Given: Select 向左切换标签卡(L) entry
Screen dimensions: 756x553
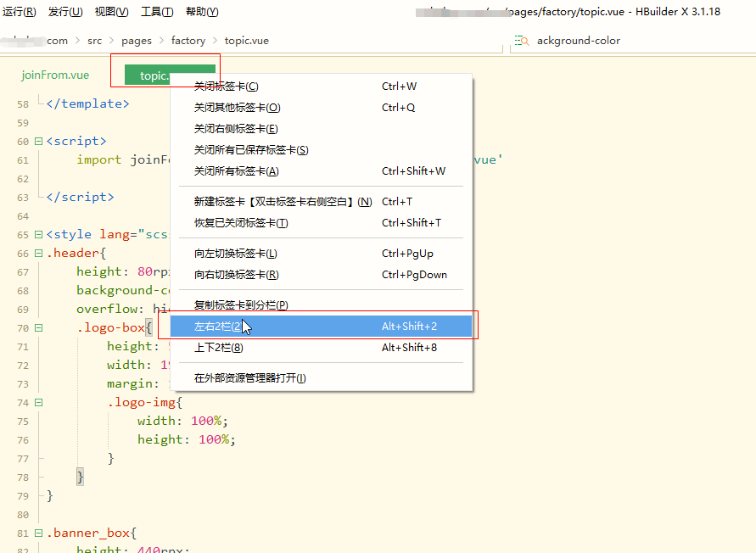Looking at the screenshot, I should tap(321, 254).
